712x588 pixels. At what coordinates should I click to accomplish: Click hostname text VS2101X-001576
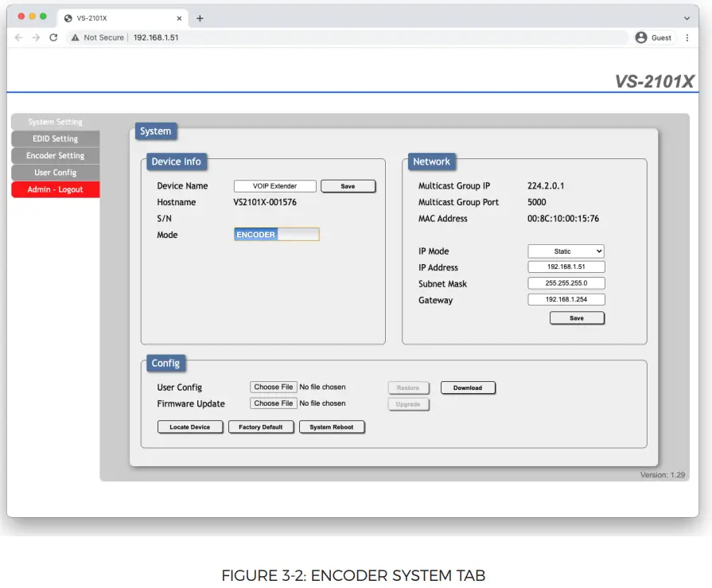pyautogui.click(x=265, y=202)
